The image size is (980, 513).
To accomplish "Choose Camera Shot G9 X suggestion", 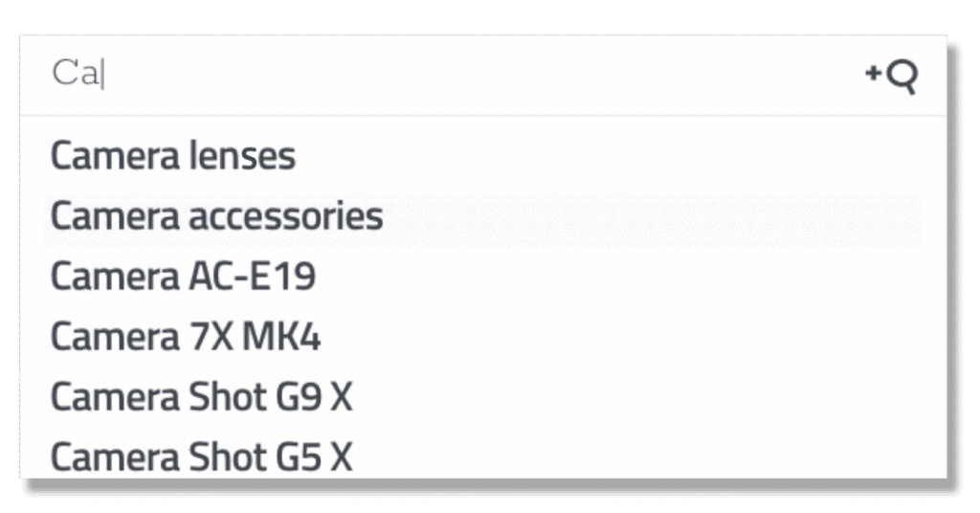I will (x=201, y=397).
